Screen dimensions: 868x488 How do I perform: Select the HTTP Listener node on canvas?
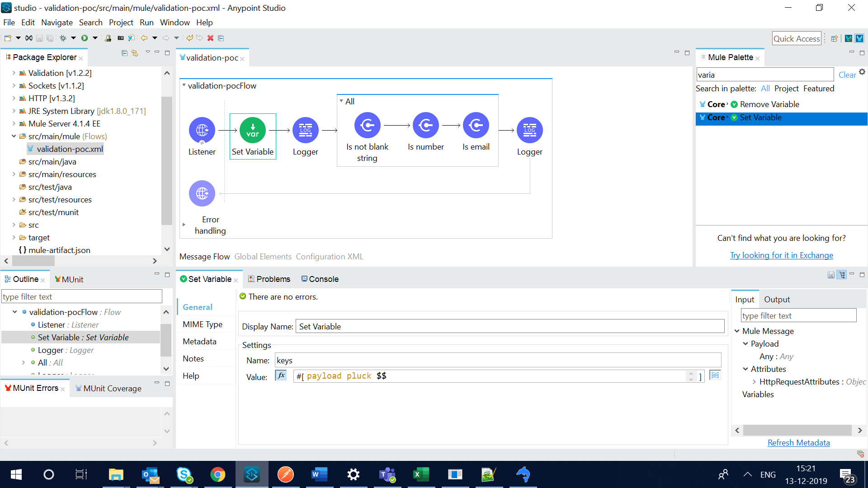(202, 131)
